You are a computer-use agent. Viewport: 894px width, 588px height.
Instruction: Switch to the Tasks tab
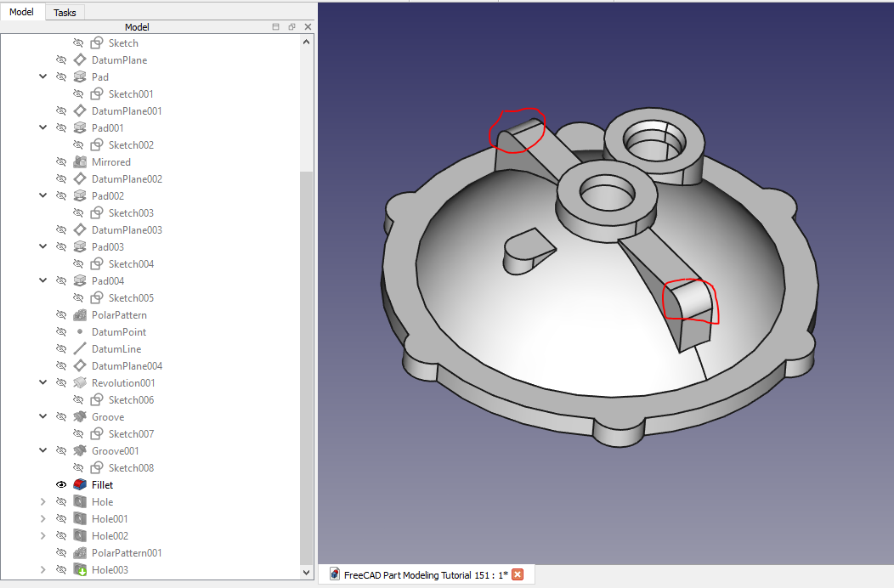tap(65, 13)
